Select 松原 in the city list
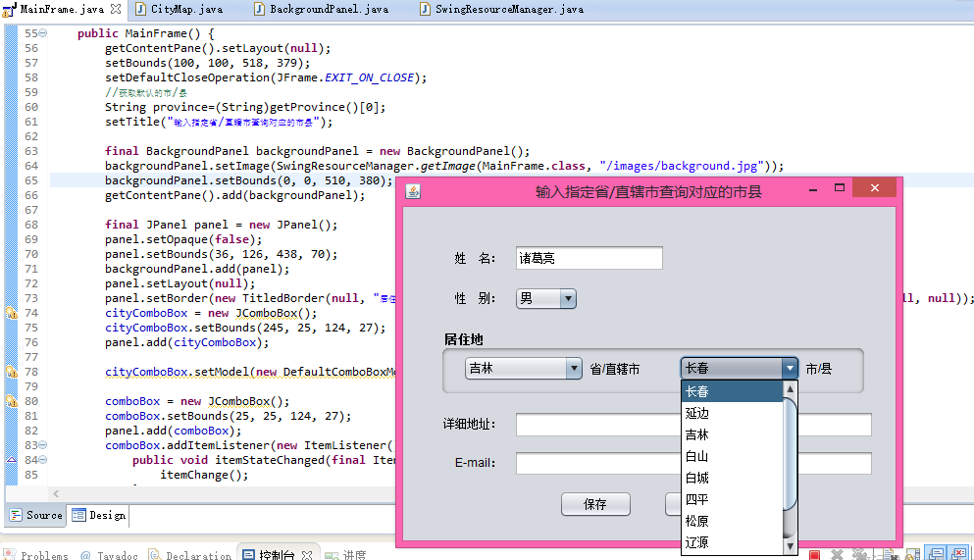 (x=733, y=521)
